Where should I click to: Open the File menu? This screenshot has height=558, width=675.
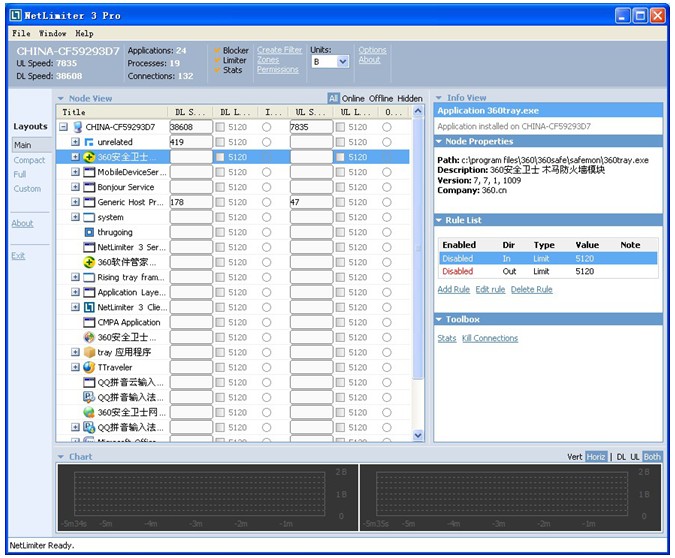point(21,34)
